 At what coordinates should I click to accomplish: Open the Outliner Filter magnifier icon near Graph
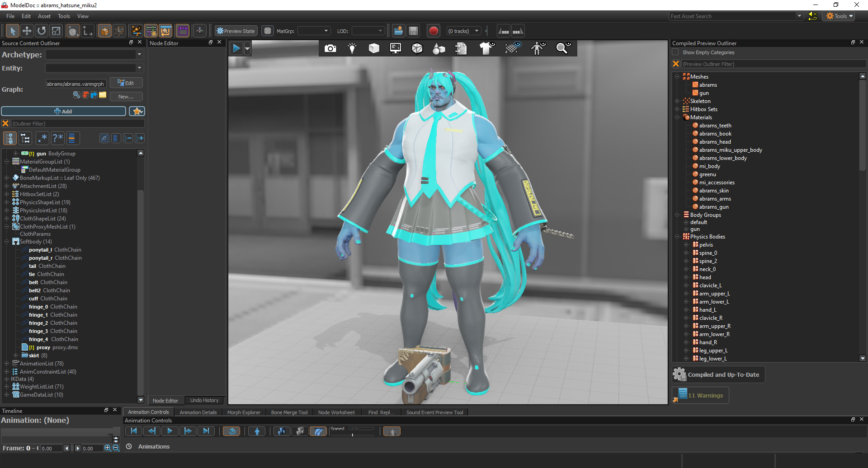tap(76, 95)
